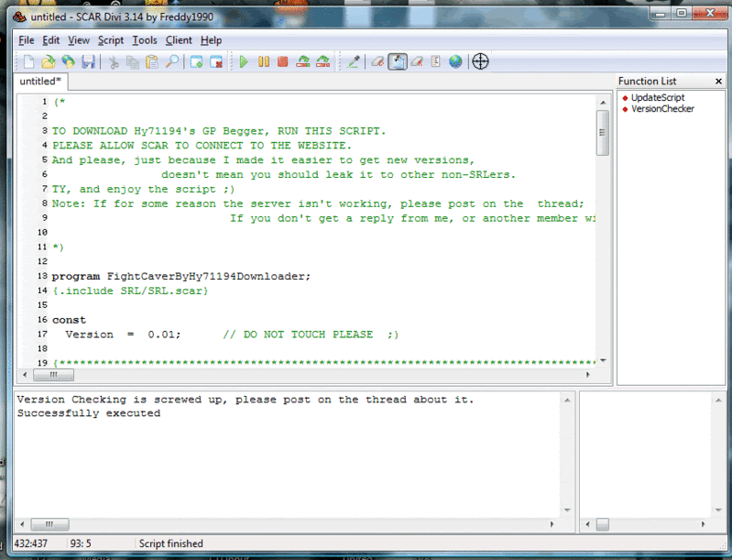Click the Find magnifying glass icon
Screen dimensions: 732x560
point(171,61)
